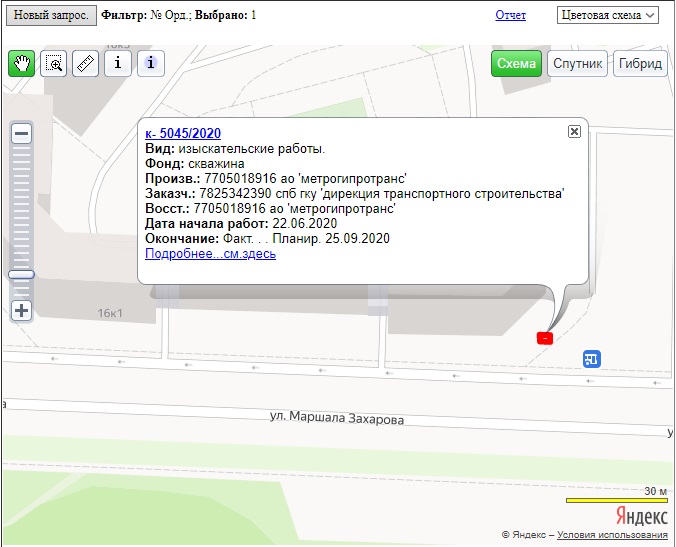Viewport: 676px width, 547px height.
Task: Click the blue building icon on the map
Action: [592, 358]
